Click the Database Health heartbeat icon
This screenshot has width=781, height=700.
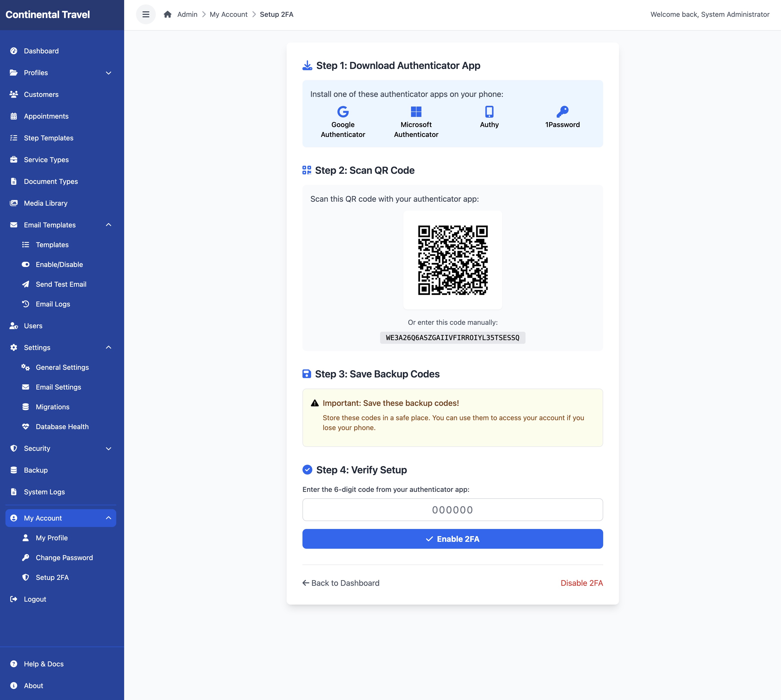click(x=26, y=427)
